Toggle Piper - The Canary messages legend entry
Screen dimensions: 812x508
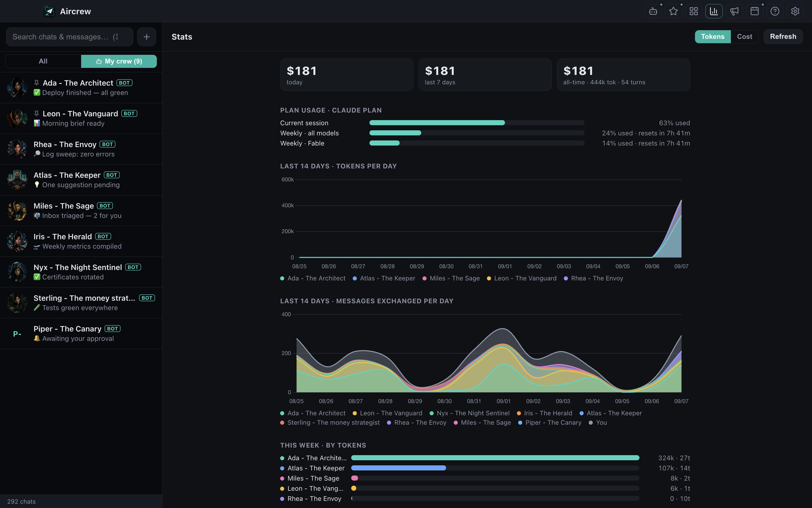550,422
